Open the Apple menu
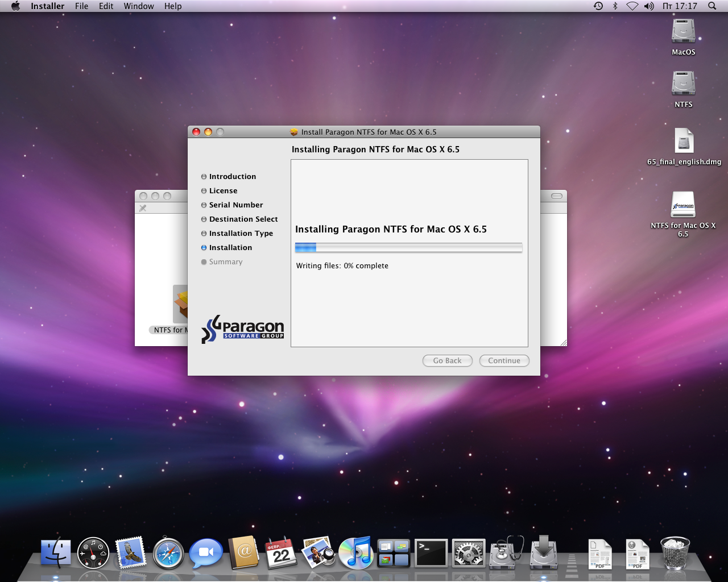This screenshot has height=582, width=728. [15, 6]
